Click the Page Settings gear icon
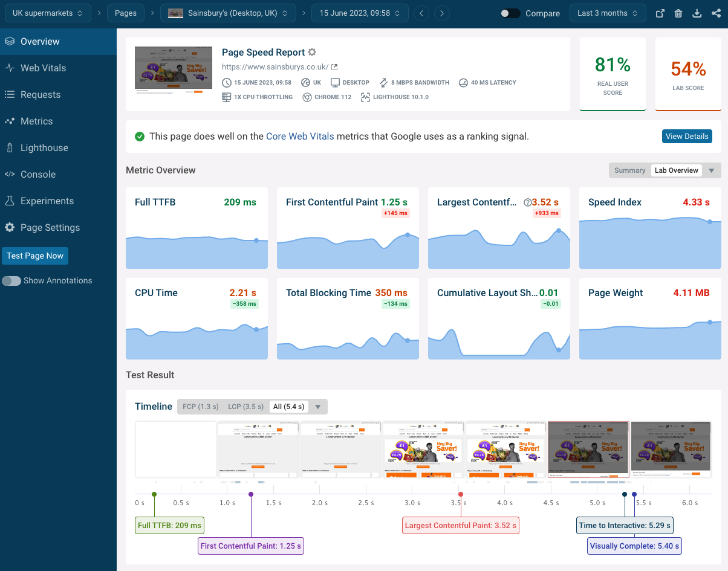Screen dimensions: 728x571 point(10,227)
